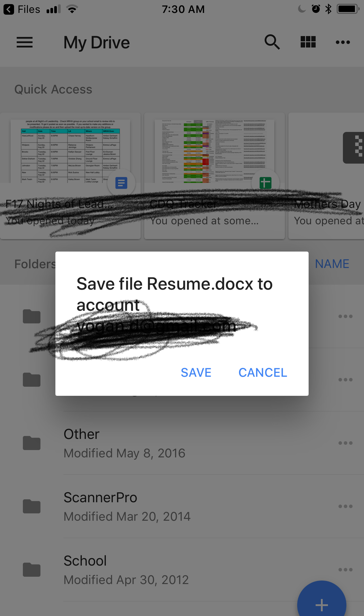
Task: Tap the Google Docs file-type badge
Action: click(x=121, y=183)
